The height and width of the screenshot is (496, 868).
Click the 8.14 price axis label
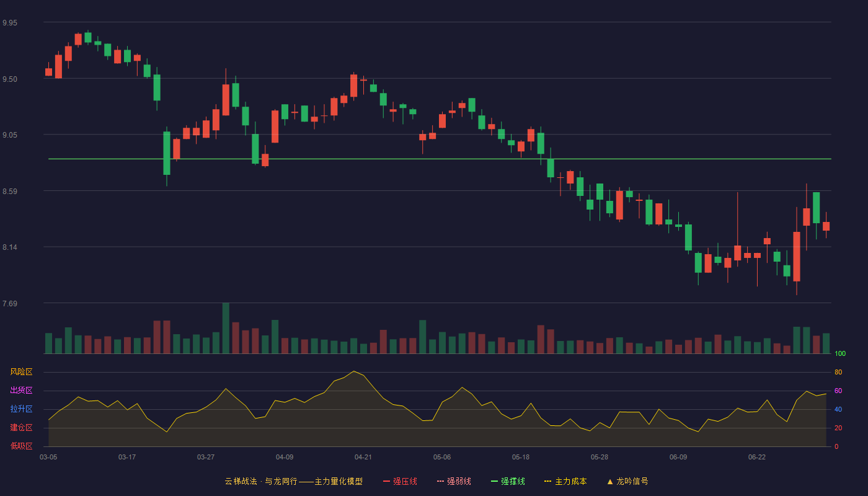point(10,247)
